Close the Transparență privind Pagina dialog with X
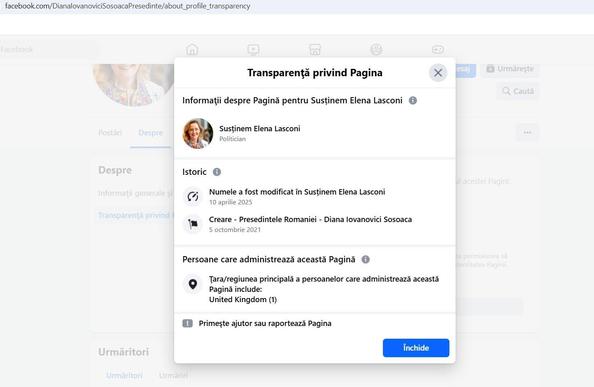This screenshot has height=387, width=594. [x=438, y=73]
